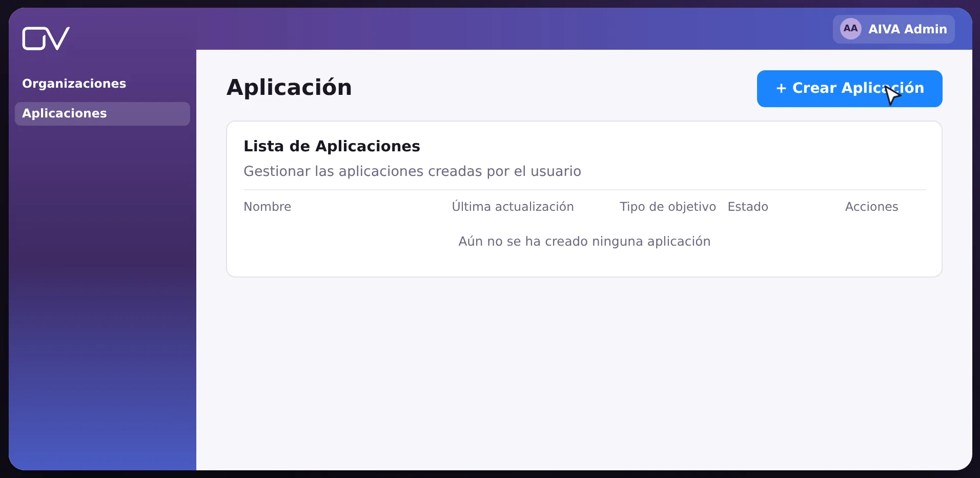Click the AIVA logo in sidebar
The width and height of the screenshot is (980, 478).
click(46, 38)
